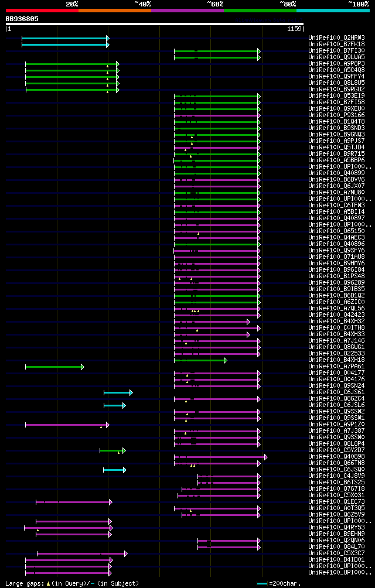Select label UniRef100_Q40899

tap(336, 173)
